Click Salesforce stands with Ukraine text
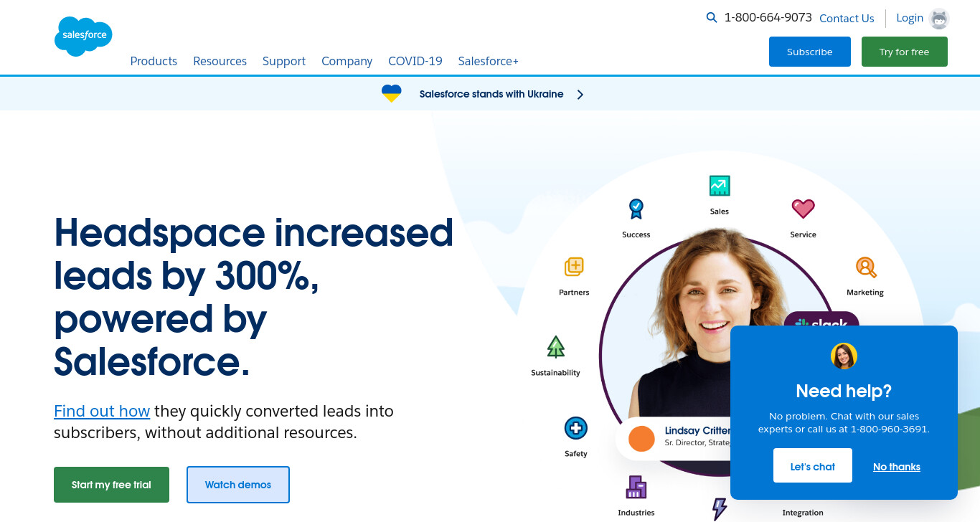Viewport: 980px width, 522px height. [491, 94]
